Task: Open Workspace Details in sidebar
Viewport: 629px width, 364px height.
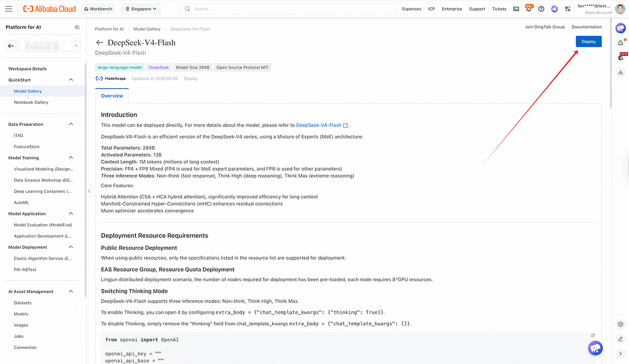Action: pos(27,69)
